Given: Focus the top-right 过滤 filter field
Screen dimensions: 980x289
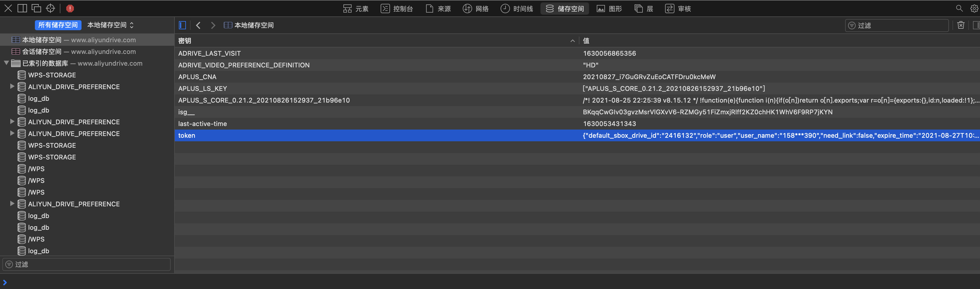Looking at the screenshot, I should (x=897, y=25).
